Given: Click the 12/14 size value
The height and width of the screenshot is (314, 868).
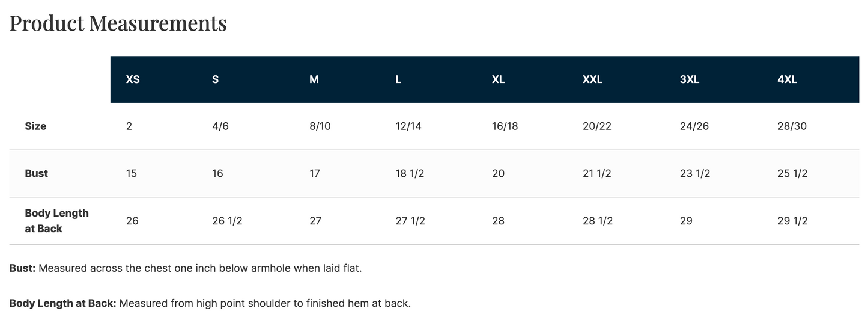Looking at the screenshot, I should coord(408,126).
